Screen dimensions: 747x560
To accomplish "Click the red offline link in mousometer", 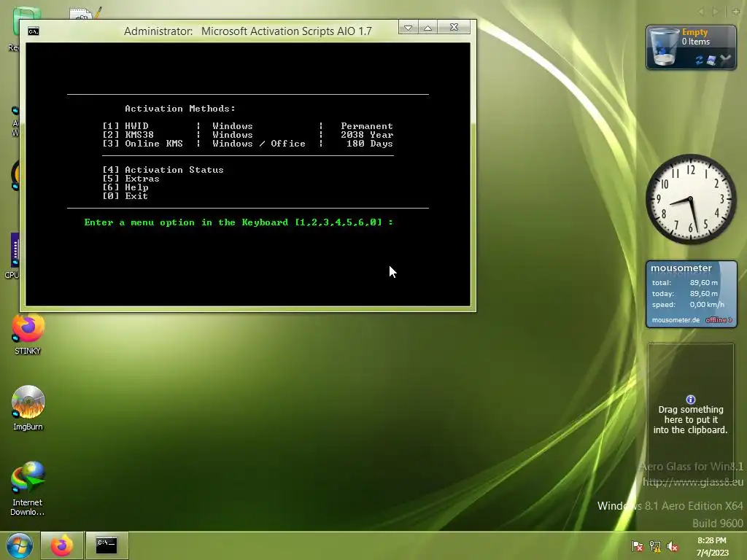I will [719, 320].
